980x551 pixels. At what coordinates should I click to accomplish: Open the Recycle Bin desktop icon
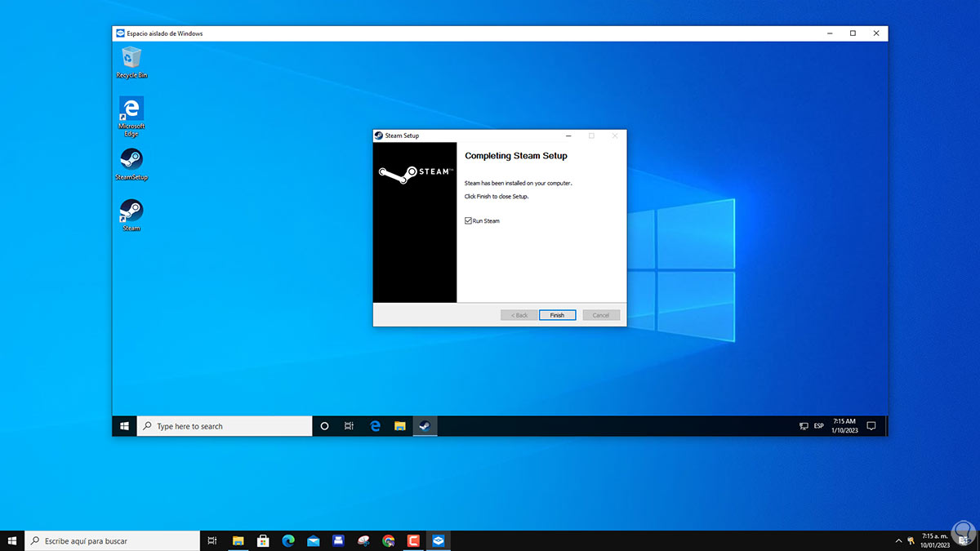[x=131, y=63]
